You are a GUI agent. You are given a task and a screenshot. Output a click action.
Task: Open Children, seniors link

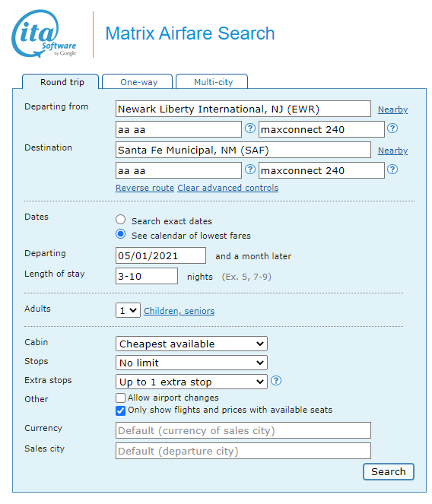179,311
